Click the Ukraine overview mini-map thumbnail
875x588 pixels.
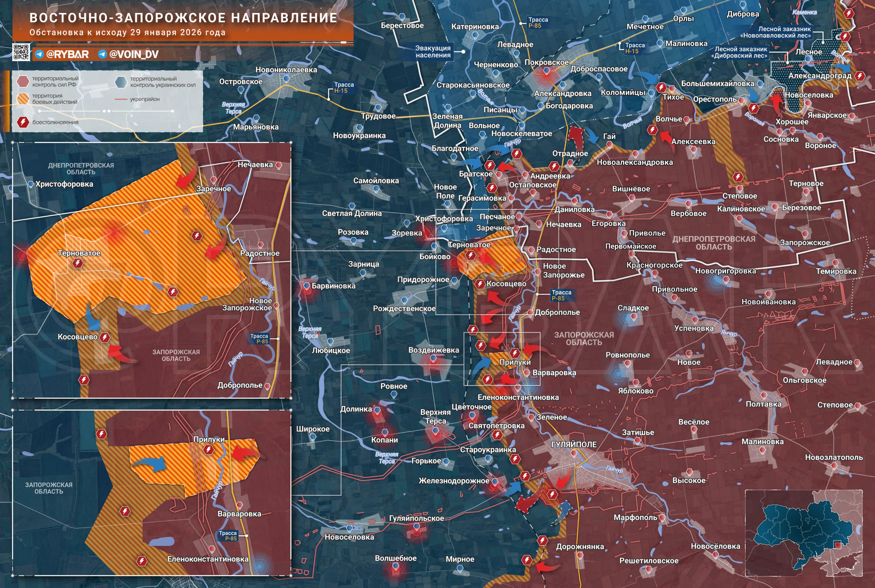click(804, 533)
